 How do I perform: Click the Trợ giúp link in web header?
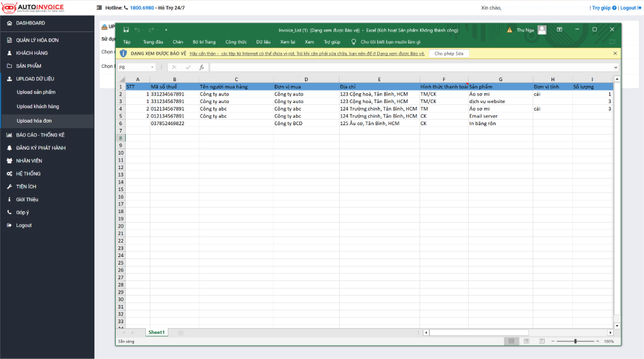[x=604, y=8]
